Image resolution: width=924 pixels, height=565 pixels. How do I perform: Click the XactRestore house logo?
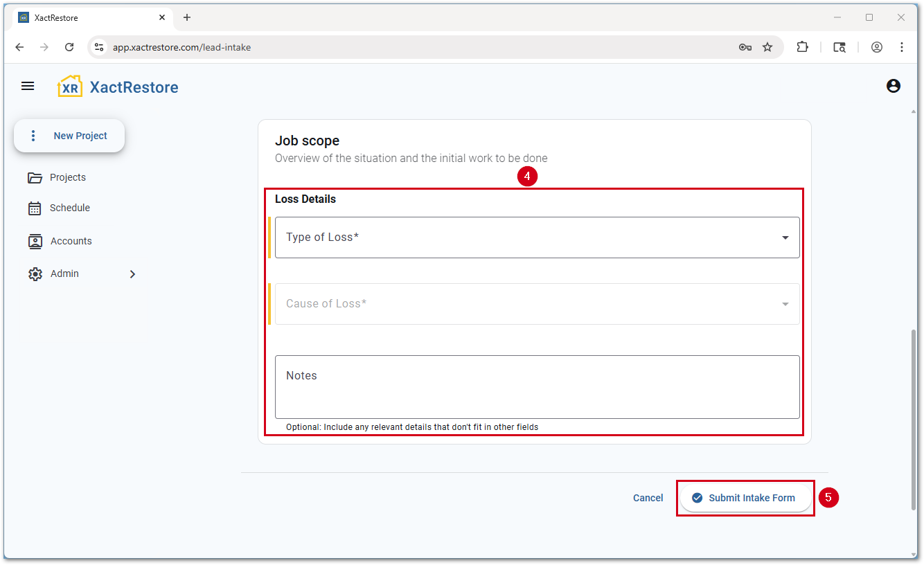pyautogui.click(x=70, y=87)
